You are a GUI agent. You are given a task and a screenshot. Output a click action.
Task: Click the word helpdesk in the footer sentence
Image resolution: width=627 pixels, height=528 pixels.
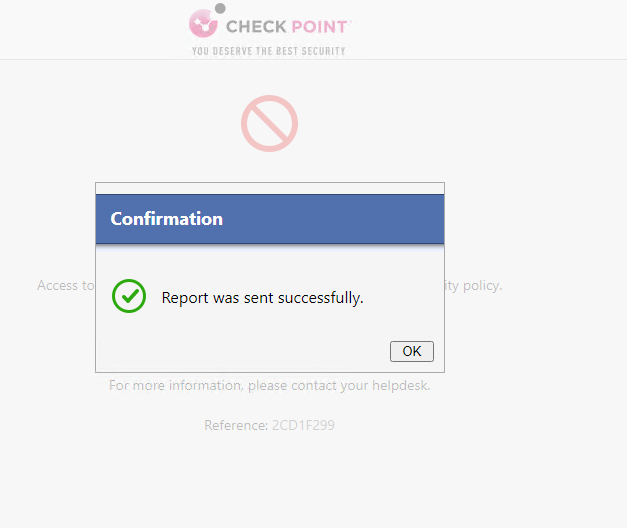[401, 386]
